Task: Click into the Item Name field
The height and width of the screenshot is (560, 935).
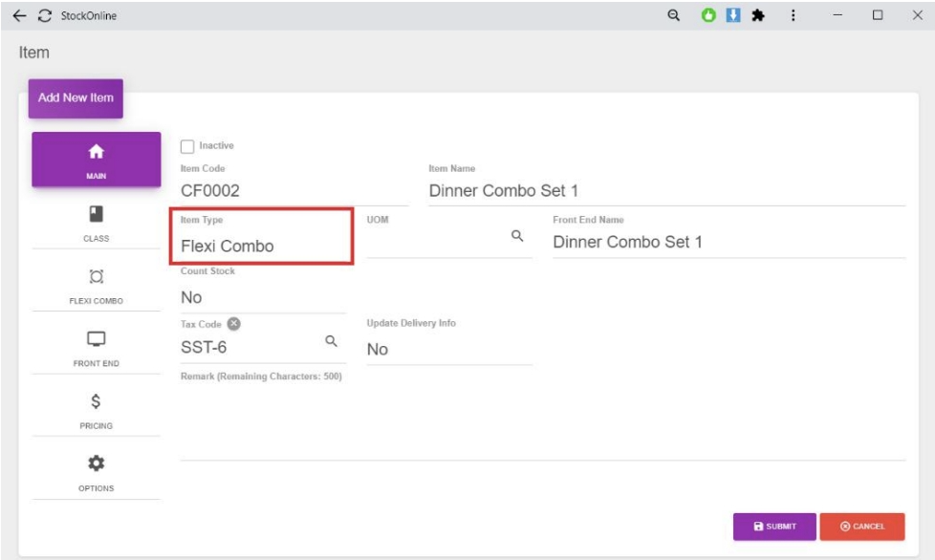Action: tap(664, 190)
